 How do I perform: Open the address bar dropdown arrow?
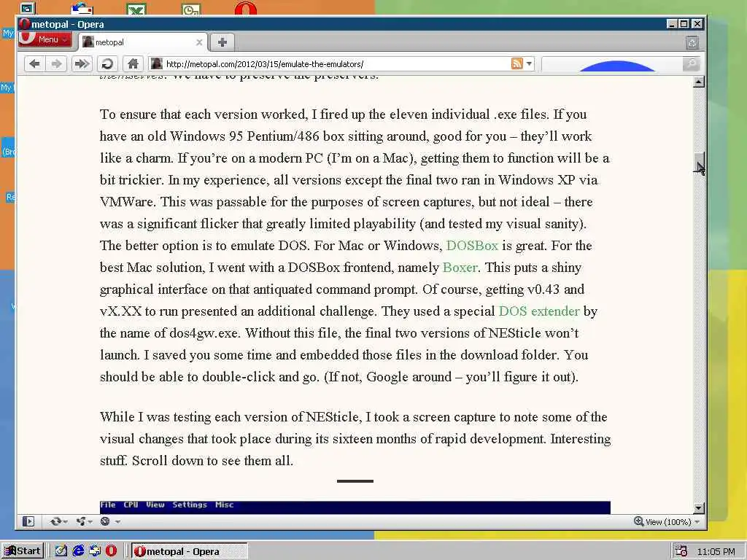pyautogui.click(x=529, y=63)
